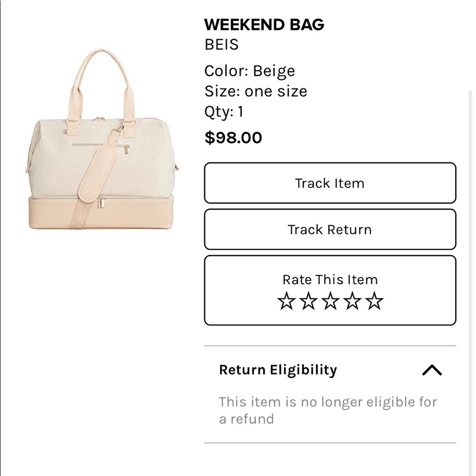
Task: Give the item four stars
Action: pos(352,301)
